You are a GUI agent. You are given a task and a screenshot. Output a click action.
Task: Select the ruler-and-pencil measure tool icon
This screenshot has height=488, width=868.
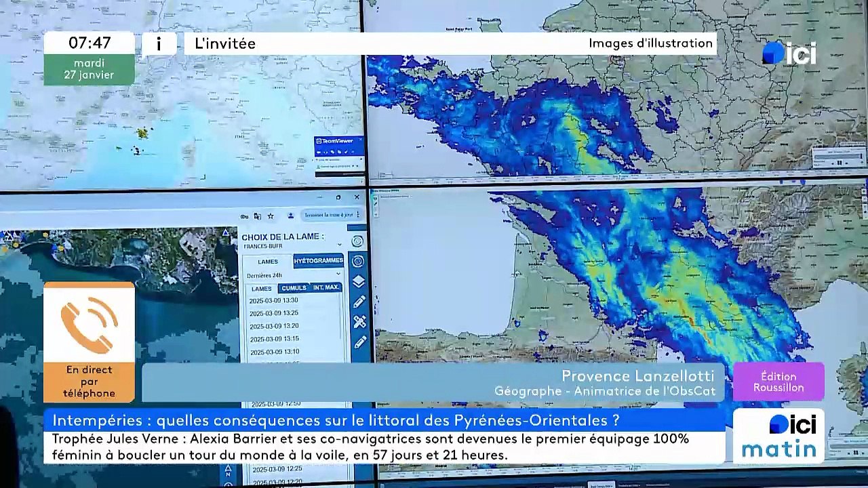tap(359, 322)
